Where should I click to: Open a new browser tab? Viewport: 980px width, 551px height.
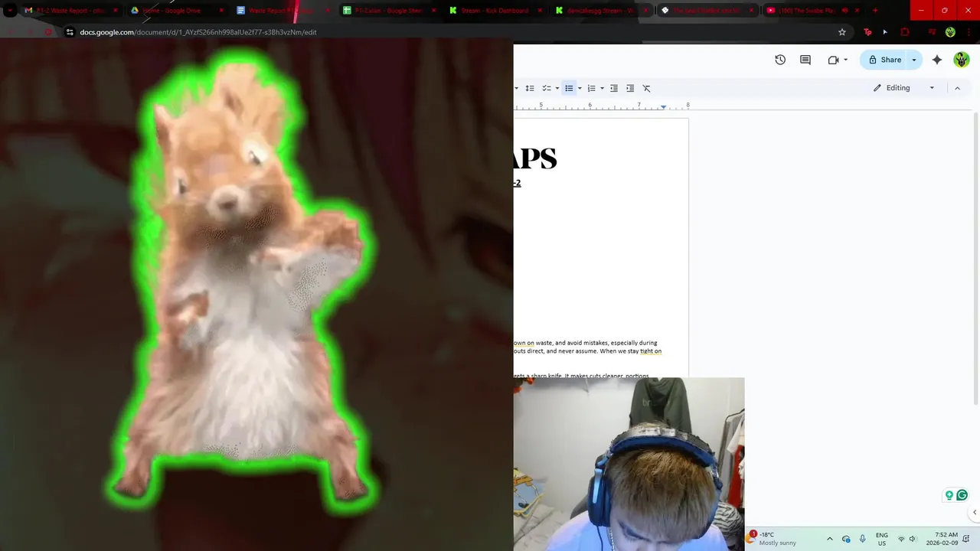coord(875,11)
